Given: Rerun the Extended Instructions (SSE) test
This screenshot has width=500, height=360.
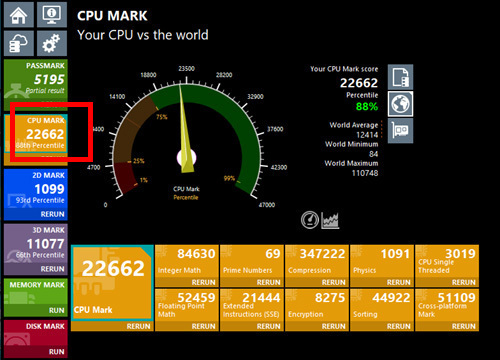Looking at the screenshot, I should coord(268,327).
